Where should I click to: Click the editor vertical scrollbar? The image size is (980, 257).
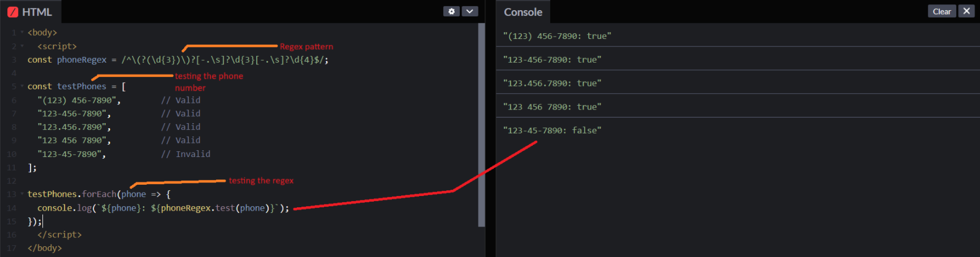pyautogui.click(x=482, y=124)
